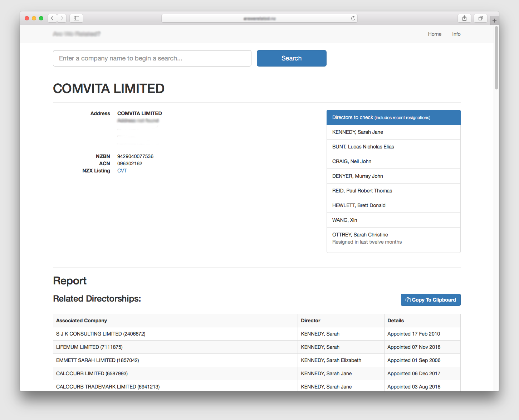This screenshot has height=420, width=519.
Task: Open the Share icon in the toolbar
Action: pos(464,18)
